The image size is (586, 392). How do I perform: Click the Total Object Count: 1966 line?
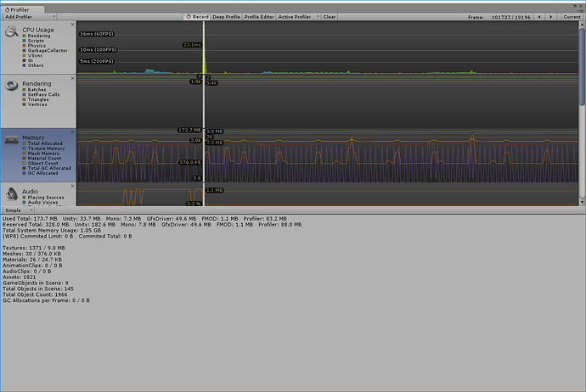35,294
